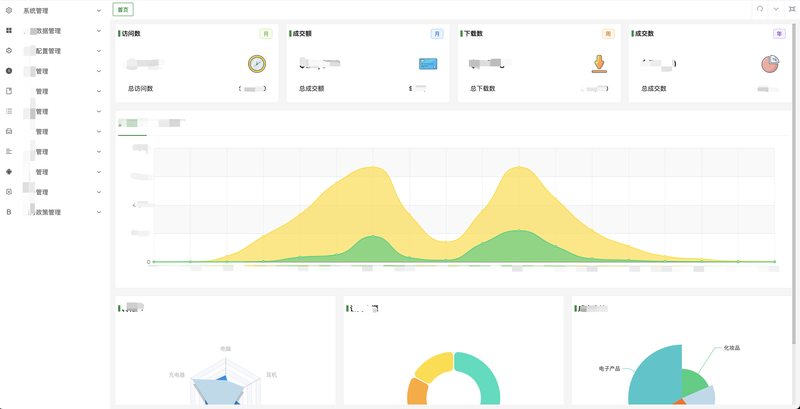Click the 电脑 label on radar chart
The height and width of the screenshot is (409, 800).
(x=226, y=349)
